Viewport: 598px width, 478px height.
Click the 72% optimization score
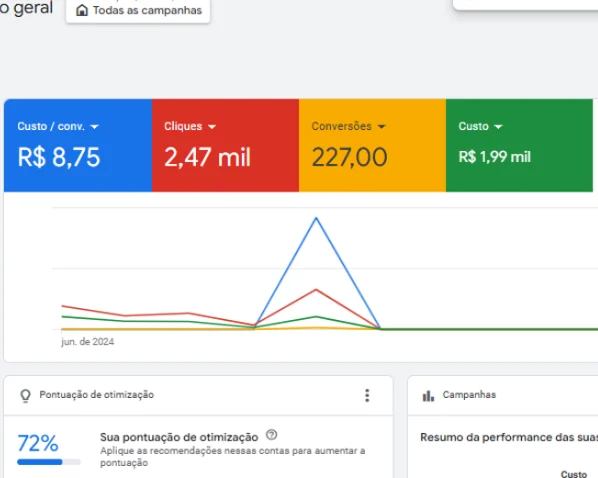pos(38,443)
